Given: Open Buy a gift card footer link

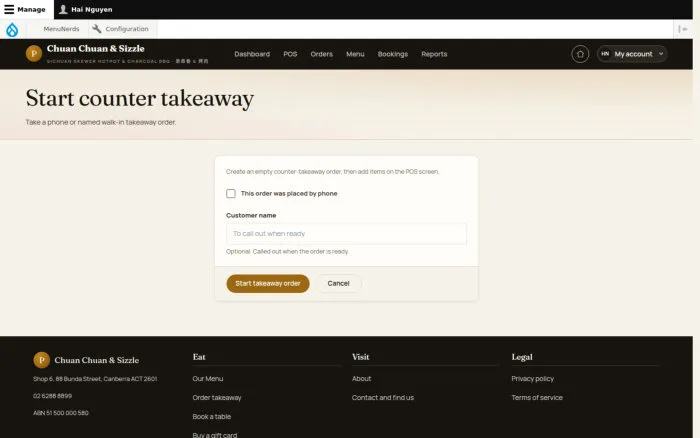Looking at the screenshot, I should pyautogui.click(x=215, y=435).
